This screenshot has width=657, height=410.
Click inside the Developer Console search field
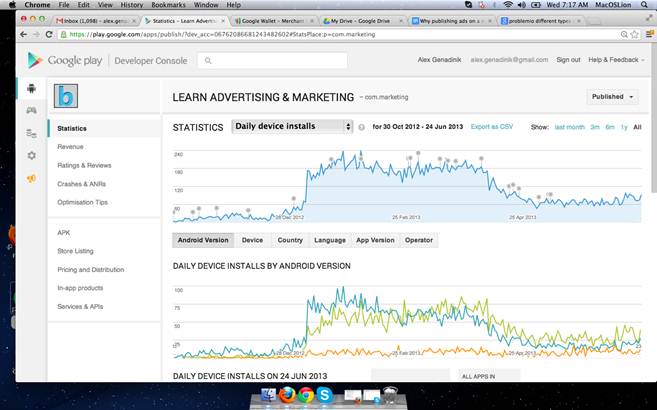tap(272, 61)
